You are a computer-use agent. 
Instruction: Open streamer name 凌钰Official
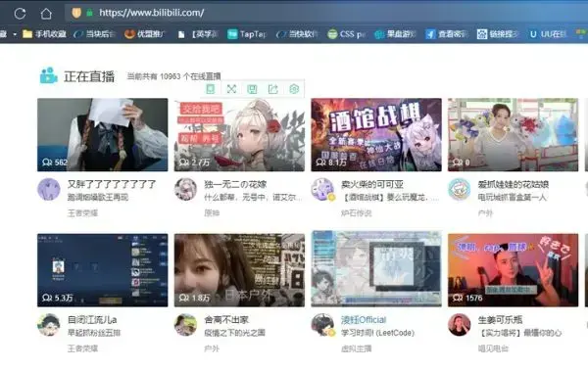tap(364, 320)
